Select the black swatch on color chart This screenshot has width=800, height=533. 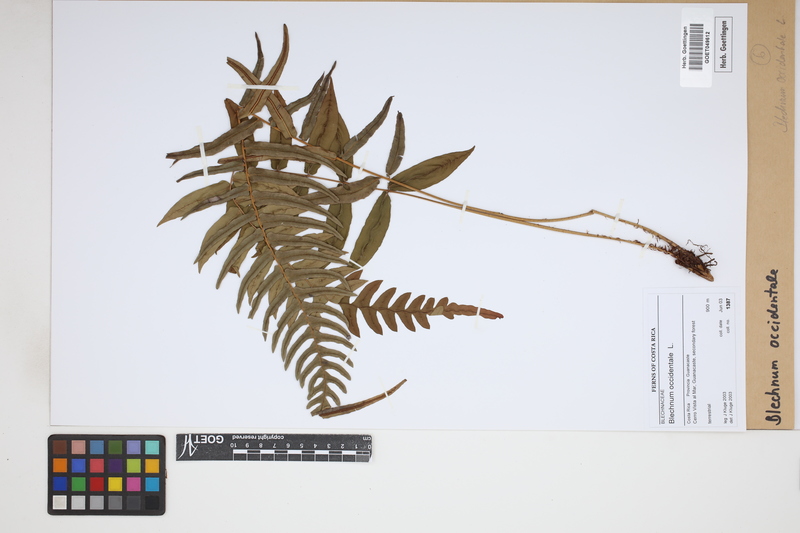pyautogui.click(x=151, y=503)
